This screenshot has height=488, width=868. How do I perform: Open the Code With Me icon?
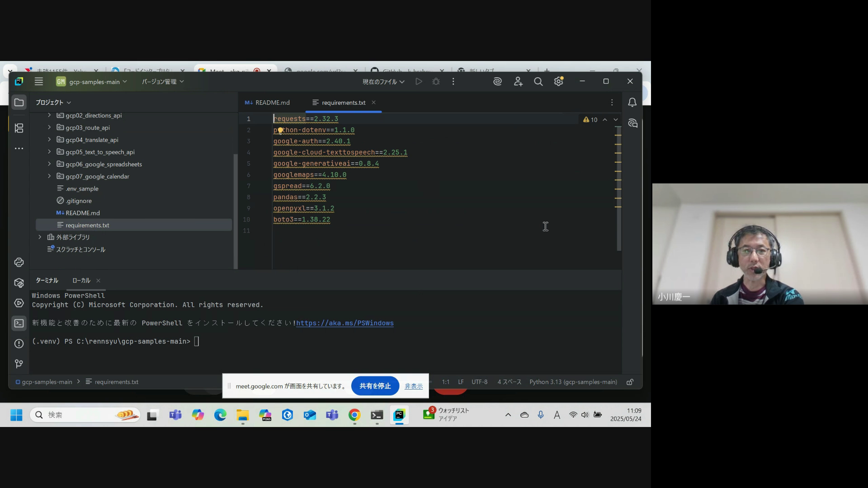coord(518,82)
